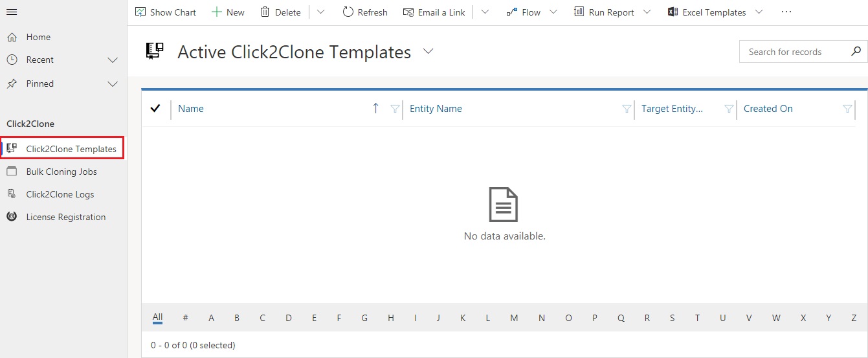Open the more commands ellipsis
This screenshot has width=868, height=358.
[786, 12]
